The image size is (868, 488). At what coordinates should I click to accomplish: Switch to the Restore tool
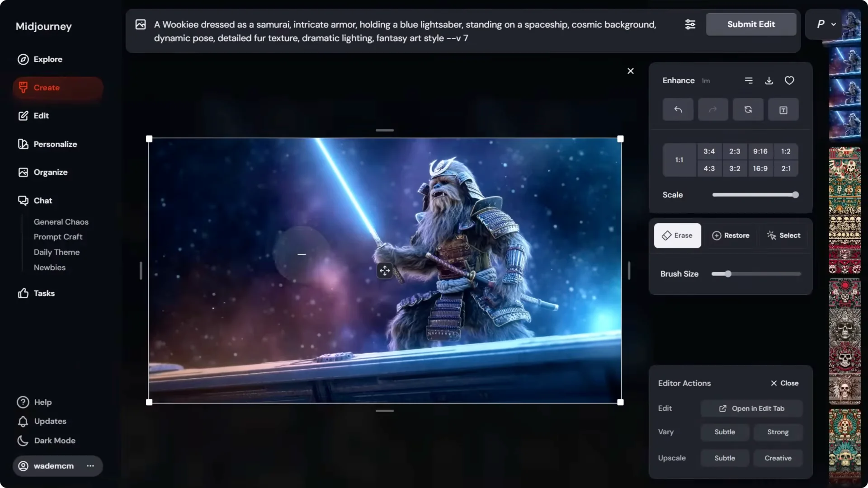point(730,235)
